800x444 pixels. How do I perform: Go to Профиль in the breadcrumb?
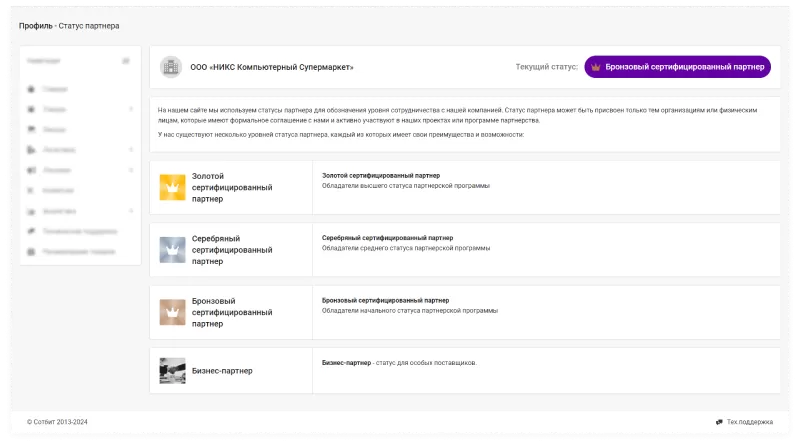pyautogui.click(x=35, y=25)
